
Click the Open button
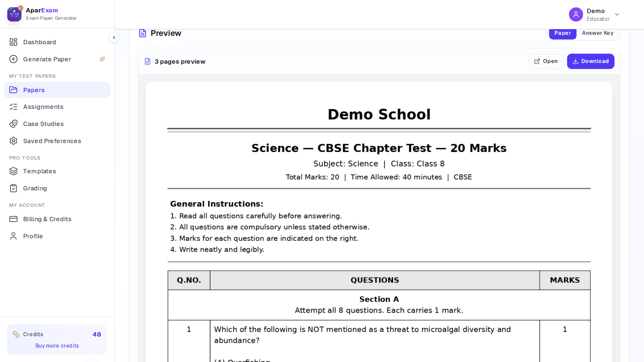click(x=546, y=61)
